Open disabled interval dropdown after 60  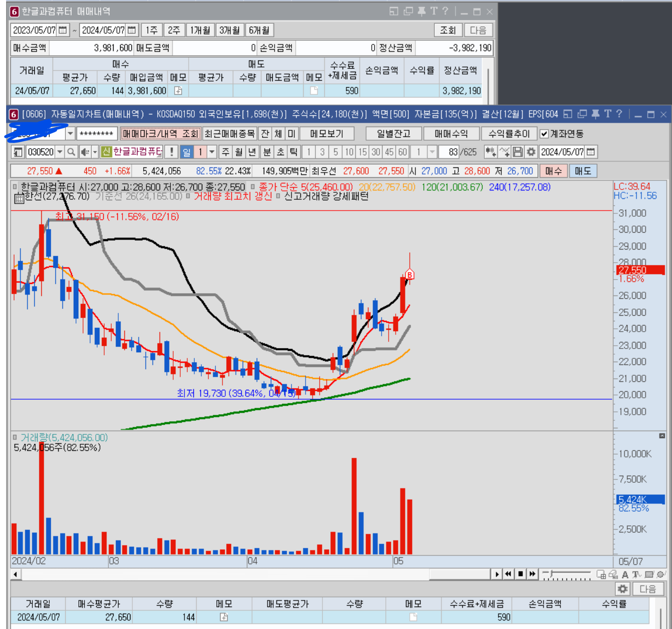tap(432, 152)
